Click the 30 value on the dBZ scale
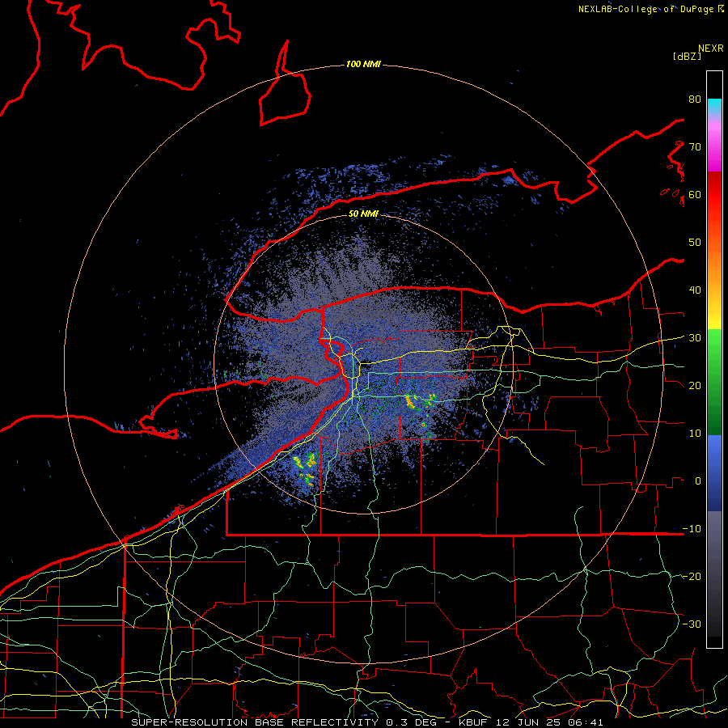Viewport: 728px width, 728px height. tap(695, 338)
